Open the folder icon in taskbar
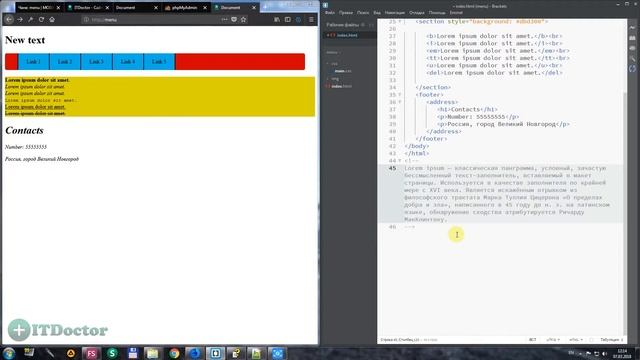This screenshot has height=360, width=640. pos(153,353)
